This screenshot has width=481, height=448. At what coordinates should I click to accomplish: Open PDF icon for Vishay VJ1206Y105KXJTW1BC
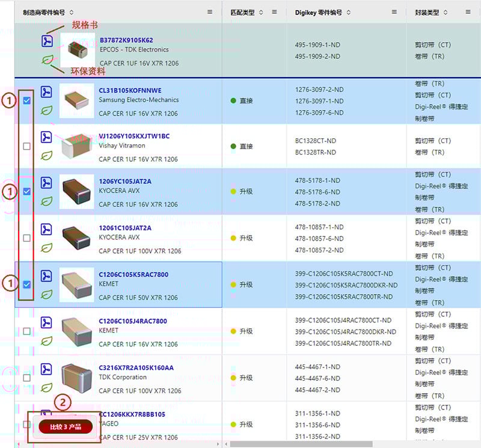tap(46, 137)
